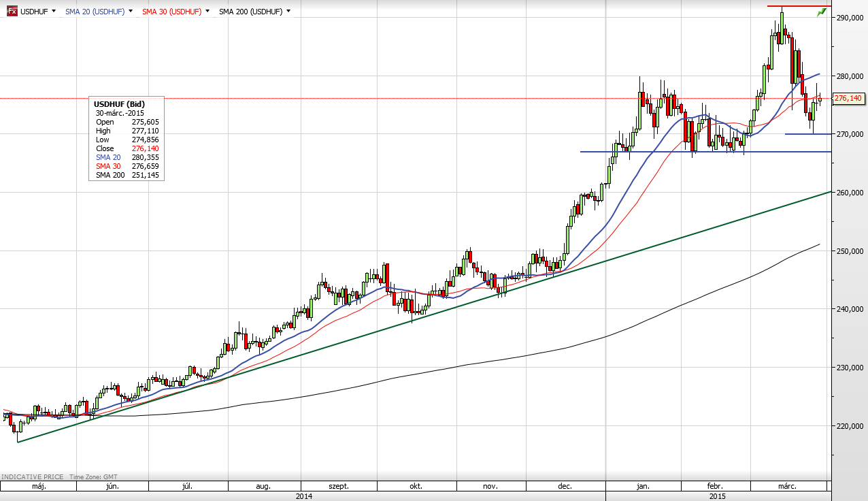The height and width of the screenshot is (501, 868).
Task: Click the SMA 20 value 280,355
Action: (x=145, y=157)
